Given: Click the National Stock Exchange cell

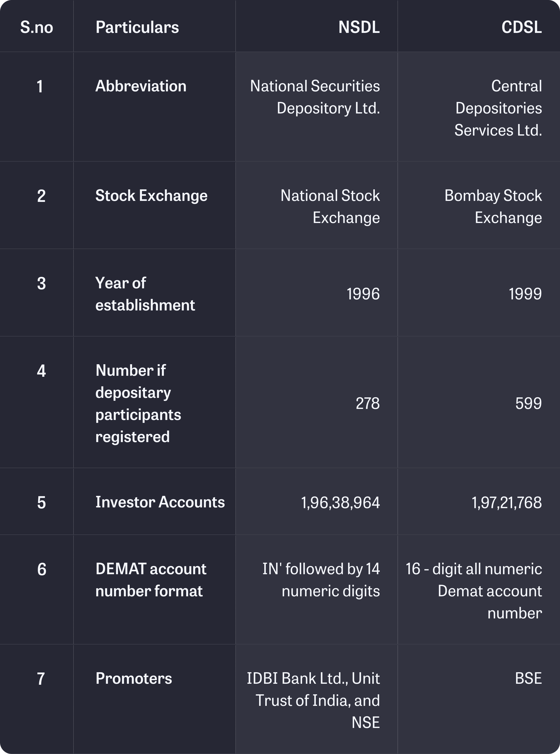Looking at the screenshot, I should pyautogui.click(x=330, y=206).
